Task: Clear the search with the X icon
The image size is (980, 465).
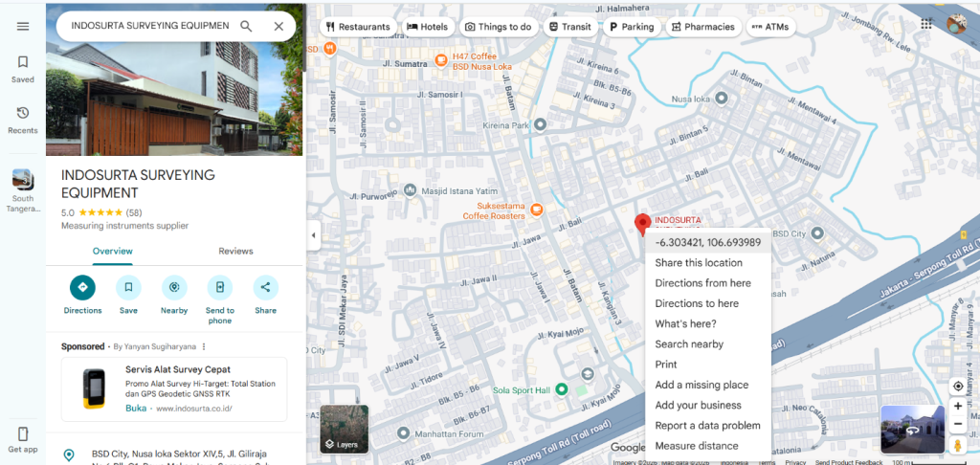Action: 278,26
